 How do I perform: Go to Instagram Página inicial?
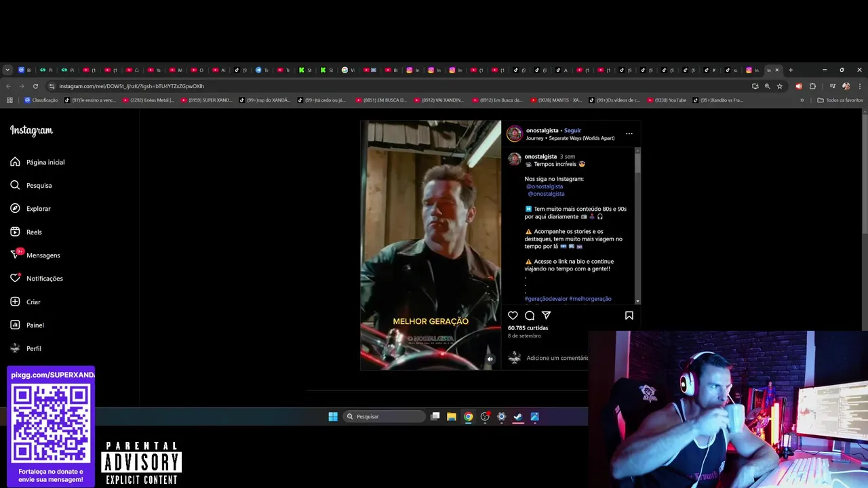coord(38,162)
